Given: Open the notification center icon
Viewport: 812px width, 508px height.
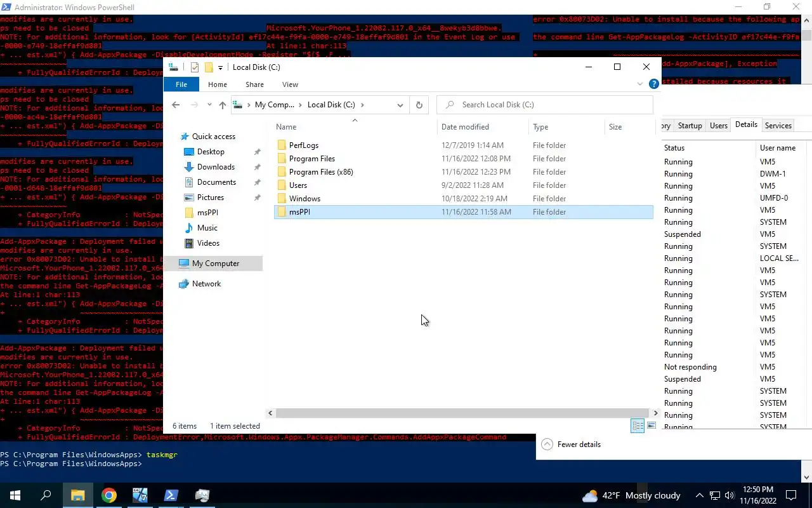Looking at the screenshot, I should [791, 495].
